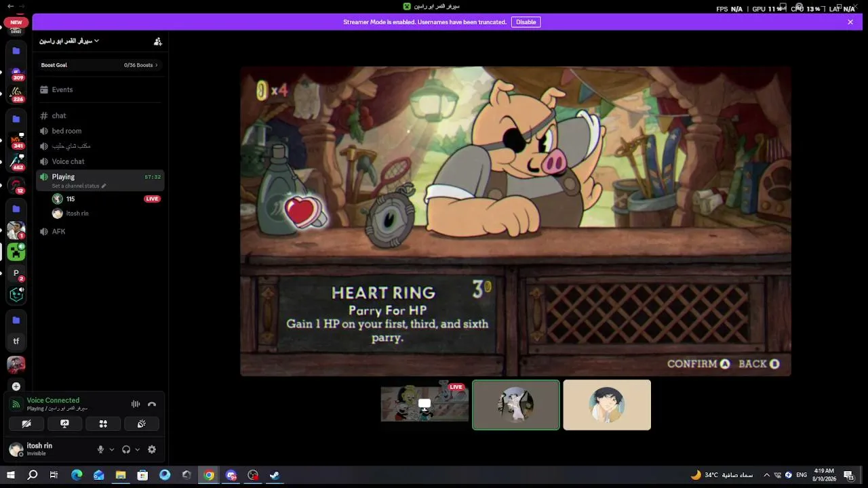Launch Microsoft Edge from the taskbar
The width and height of the screenshot is (868, 488).
pyautogui.click(x=77, y=475)
